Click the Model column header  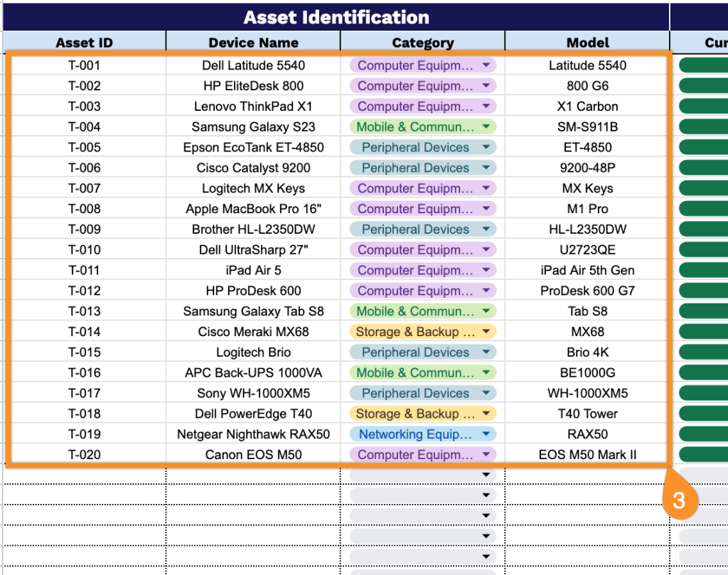pos(587,43)
